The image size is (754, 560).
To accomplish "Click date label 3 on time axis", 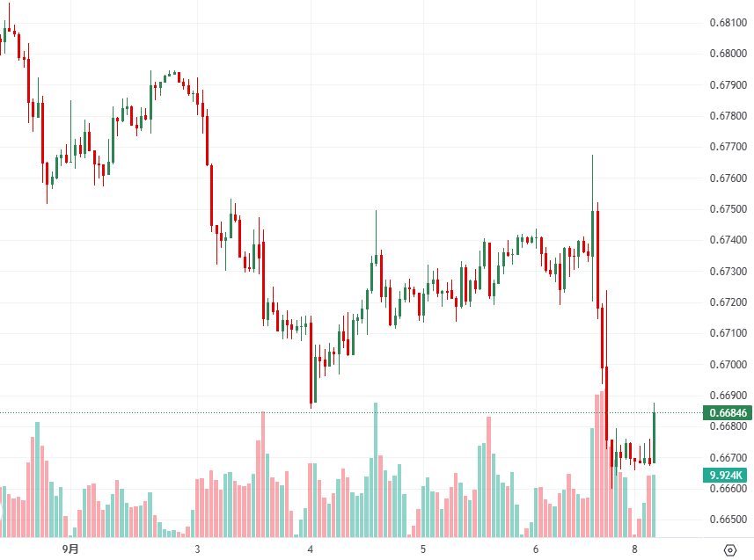I will pos(197,549).
